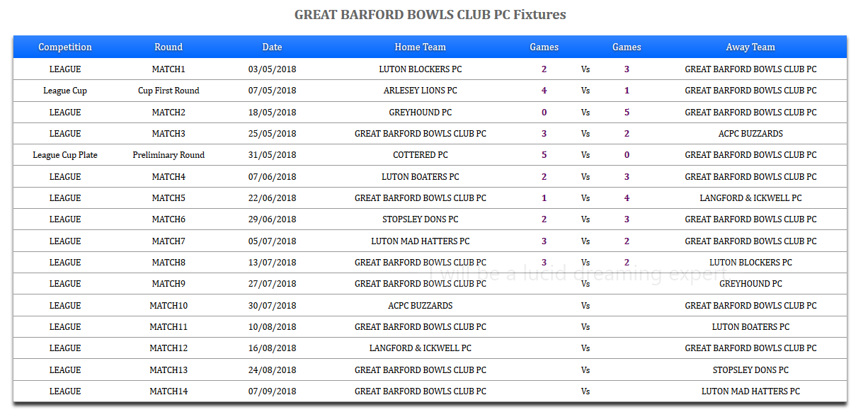
Task: Click the Home Team column header
Action: click(x=421, y=47)
